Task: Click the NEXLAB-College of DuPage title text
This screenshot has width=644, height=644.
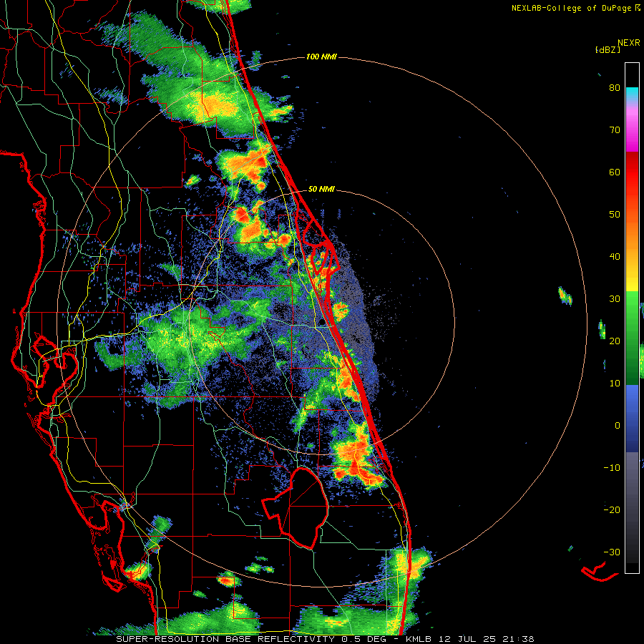Action: (572, 8)
